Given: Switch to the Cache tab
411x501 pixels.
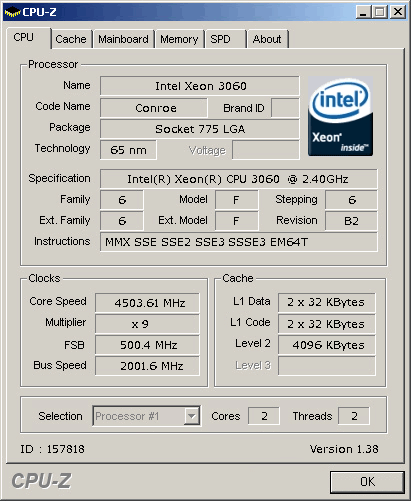Looking at the screenshot, I should (71, 39).
